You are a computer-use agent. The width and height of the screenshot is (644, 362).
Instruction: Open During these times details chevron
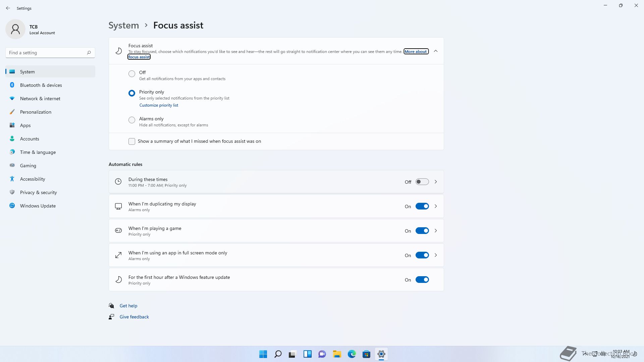point(436,182)
